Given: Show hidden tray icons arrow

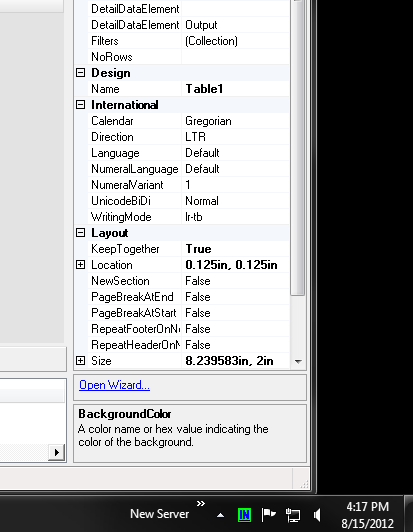Looking at the screenshot, I should [x=221, y=516].
